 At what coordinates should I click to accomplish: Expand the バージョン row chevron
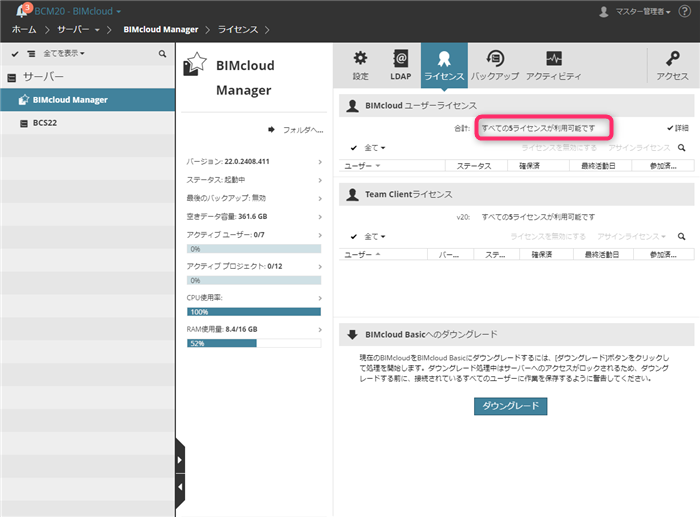320,162
